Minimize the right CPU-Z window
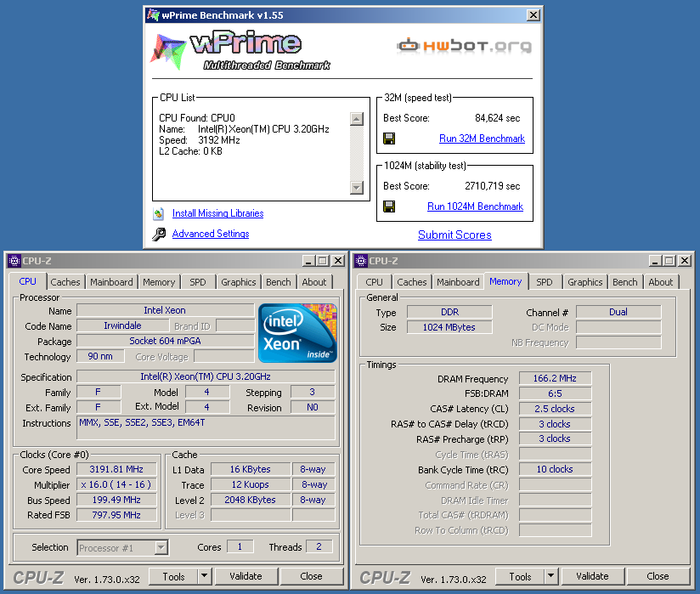The width and height of the screenshot is (700, 594). pyautogui.click(x=655, y=261)
